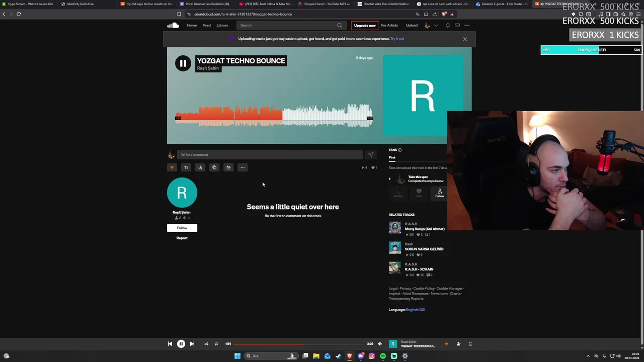644x362 pixels.
Task: Open the Next up queue in the player bar
Action: pyautogui.click(x=470, y=344)
